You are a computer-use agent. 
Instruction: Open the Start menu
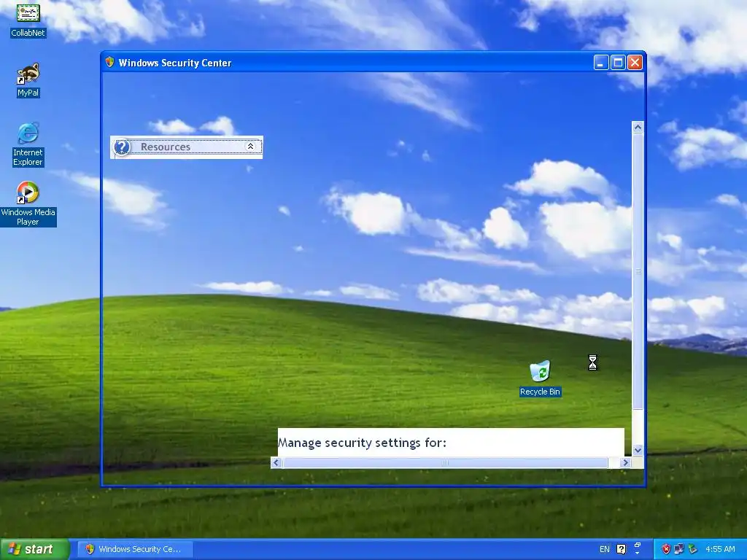[34, 549]
